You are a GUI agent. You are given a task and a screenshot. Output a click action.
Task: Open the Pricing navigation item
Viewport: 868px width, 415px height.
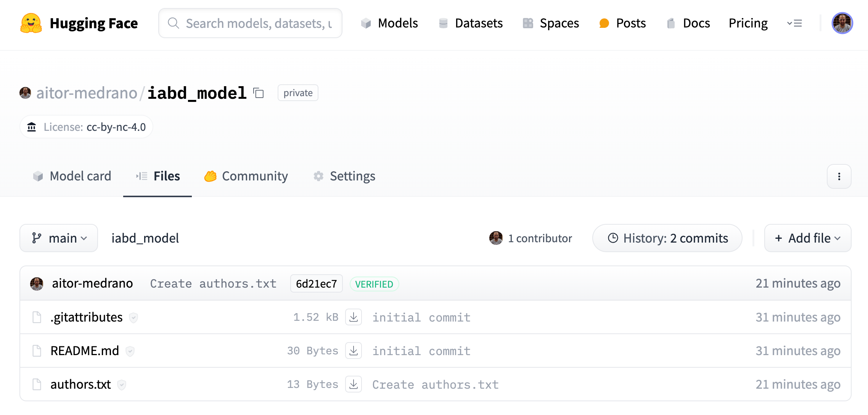(x=748, y=23)
